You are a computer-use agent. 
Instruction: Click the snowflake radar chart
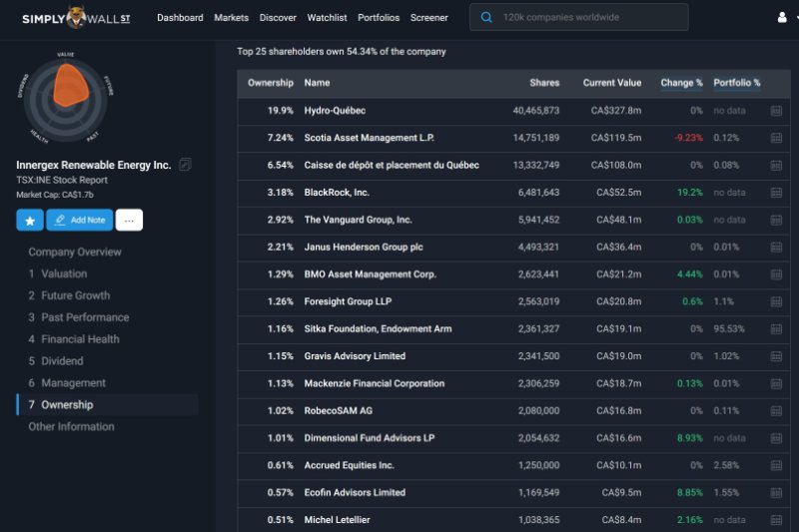pos(66,98)
